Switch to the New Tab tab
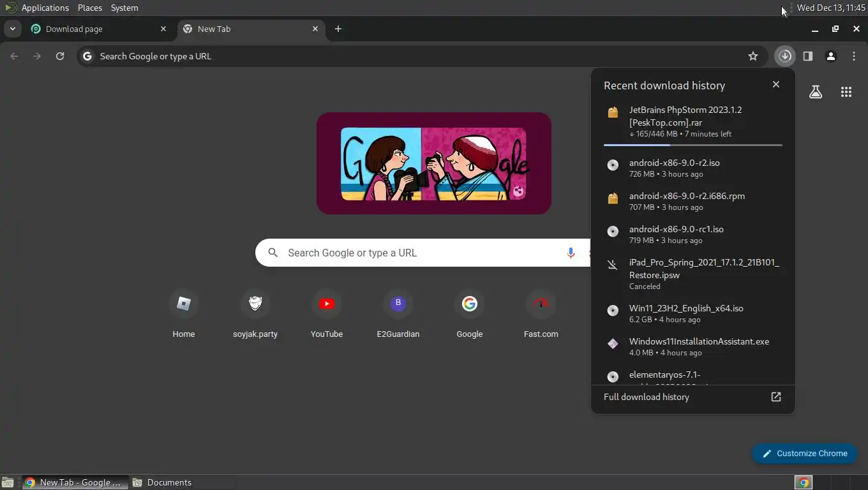The image size is (868, 490). (251, 29)
